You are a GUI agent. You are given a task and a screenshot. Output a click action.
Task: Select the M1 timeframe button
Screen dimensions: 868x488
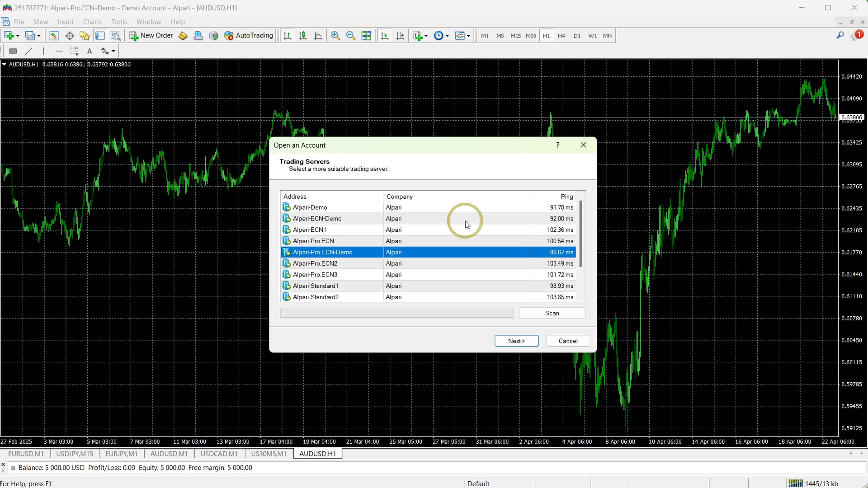point(485,36)
